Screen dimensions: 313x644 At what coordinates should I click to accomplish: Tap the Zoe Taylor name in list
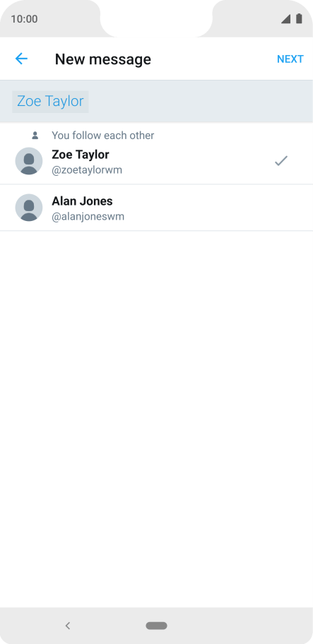(x=81, y=155)
